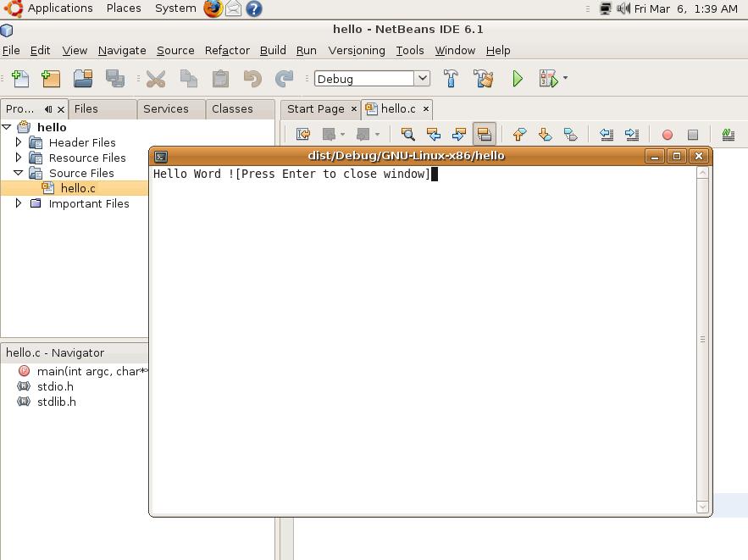Open the File menu
This screenshot has width=748, height=560.
[x=11, y=51]
